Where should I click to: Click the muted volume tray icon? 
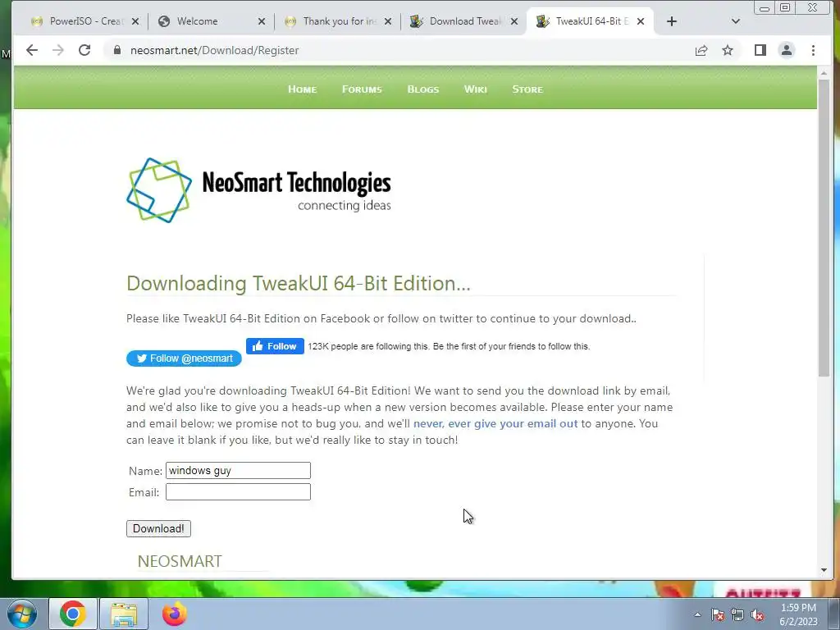tap(757, 615)
